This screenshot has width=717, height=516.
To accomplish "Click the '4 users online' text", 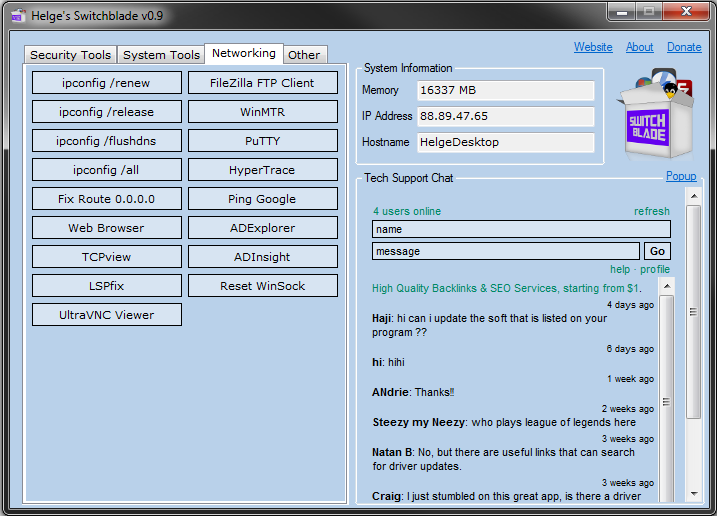I will click(x=407, y=211).
